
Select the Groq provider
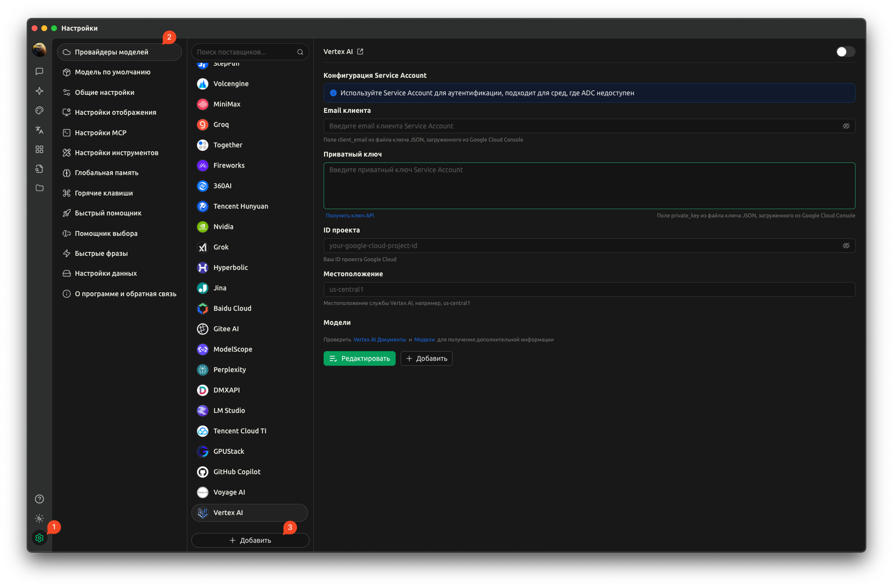(x=250, y=125)
